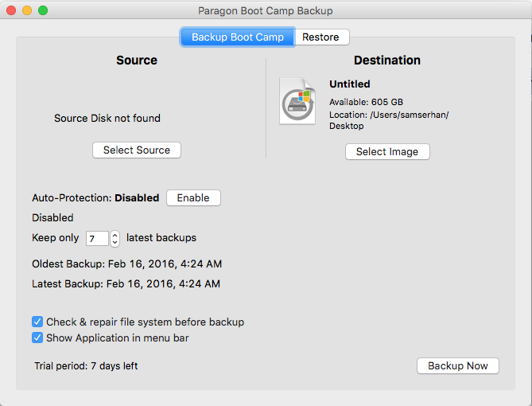Click the Untitled backup image icon
The height and width of the screenshot is (406, 532).
coord(297,101)
